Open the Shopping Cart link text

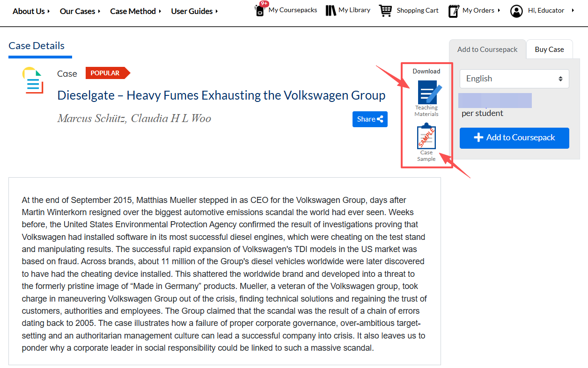(418, 10)
